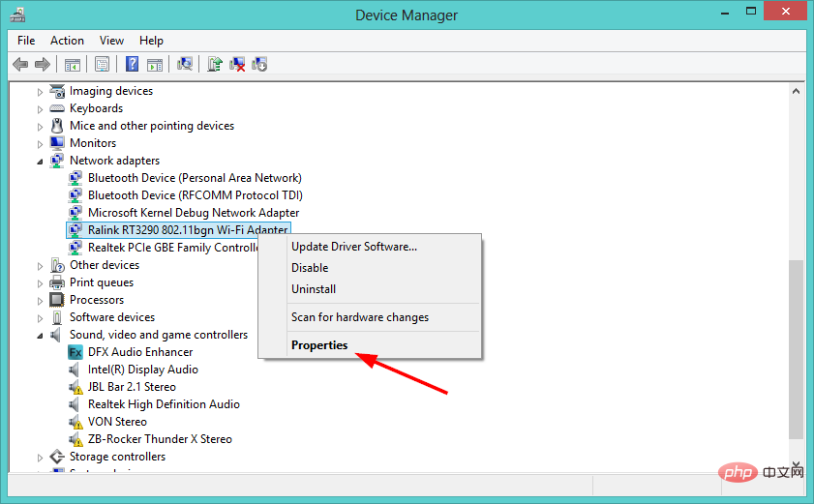Click the Device Manager title bar icon

(17, 15)
